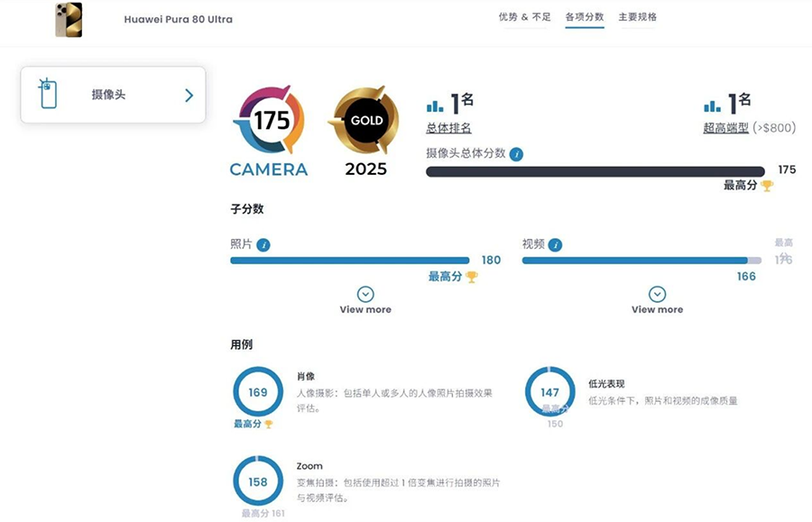Click the 169 肖像 score circle
Viewport: 812px width, 522px height.
pyautogui.click(x=258, y=392)
